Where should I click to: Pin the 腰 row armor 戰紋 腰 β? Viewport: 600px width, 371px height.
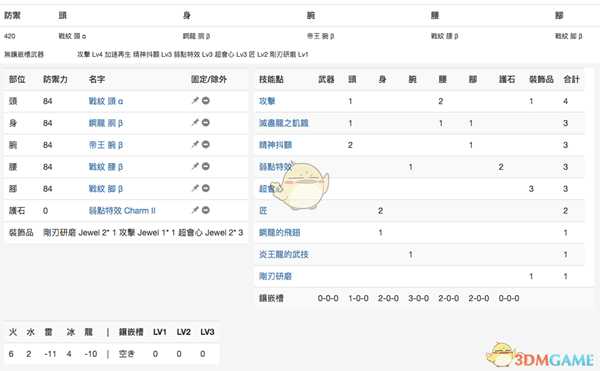(195, 166)
